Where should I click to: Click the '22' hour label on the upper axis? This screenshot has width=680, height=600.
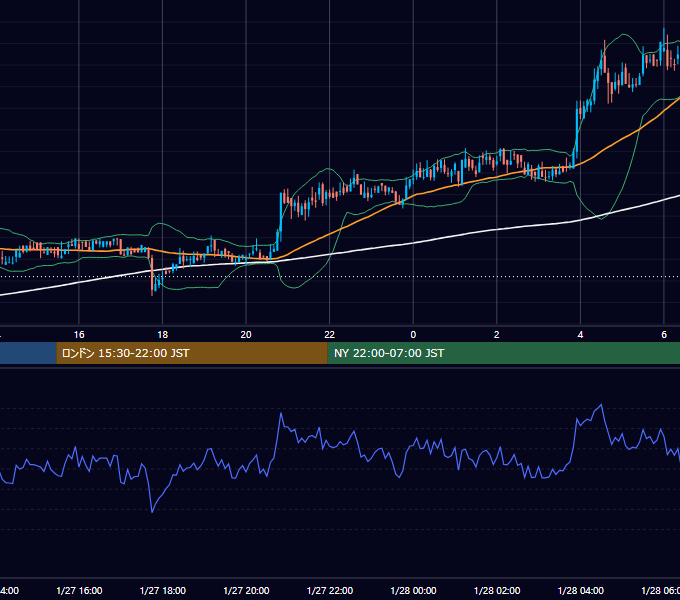coord(330,335)
